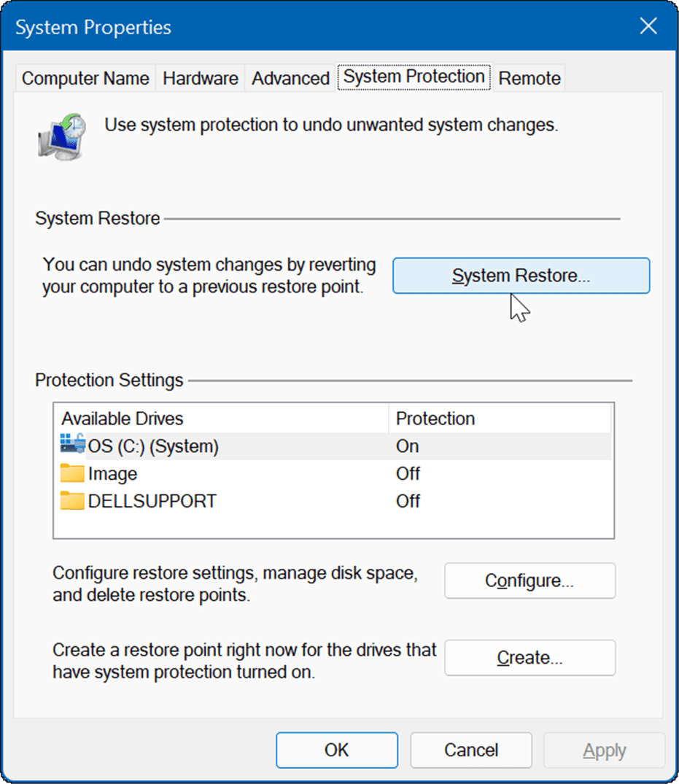Click the Protection column header
Screen dimensions: 679x784
click(x=500, y=419)
